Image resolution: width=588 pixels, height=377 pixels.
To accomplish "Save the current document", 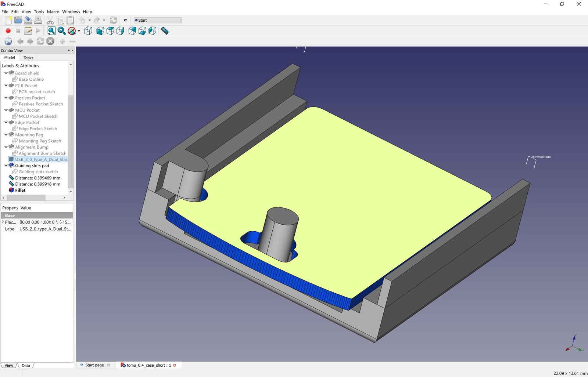I will tap(28, 20).
